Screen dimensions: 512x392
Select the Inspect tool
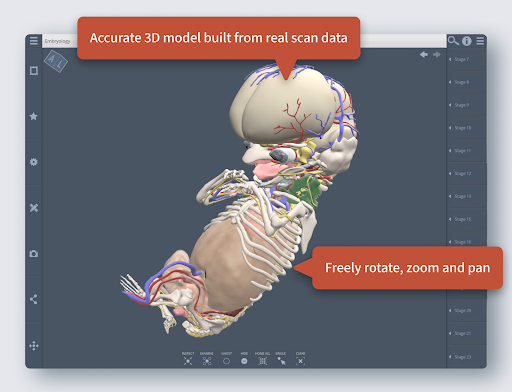(188, 361)
